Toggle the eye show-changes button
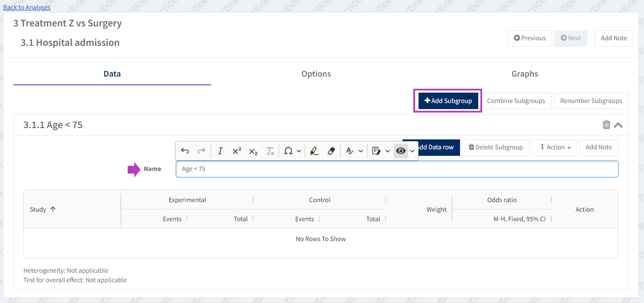This screenshot has height=303, width=644. point(401,151)
